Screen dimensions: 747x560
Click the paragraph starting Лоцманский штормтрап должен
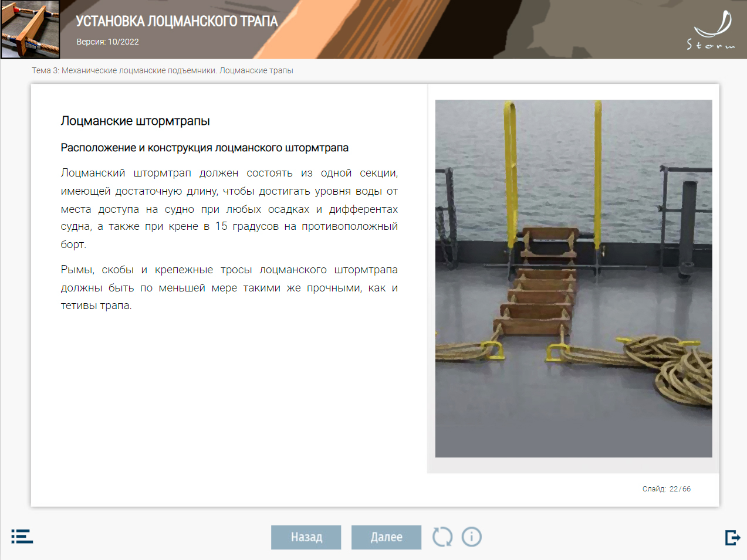pos(229,208)
